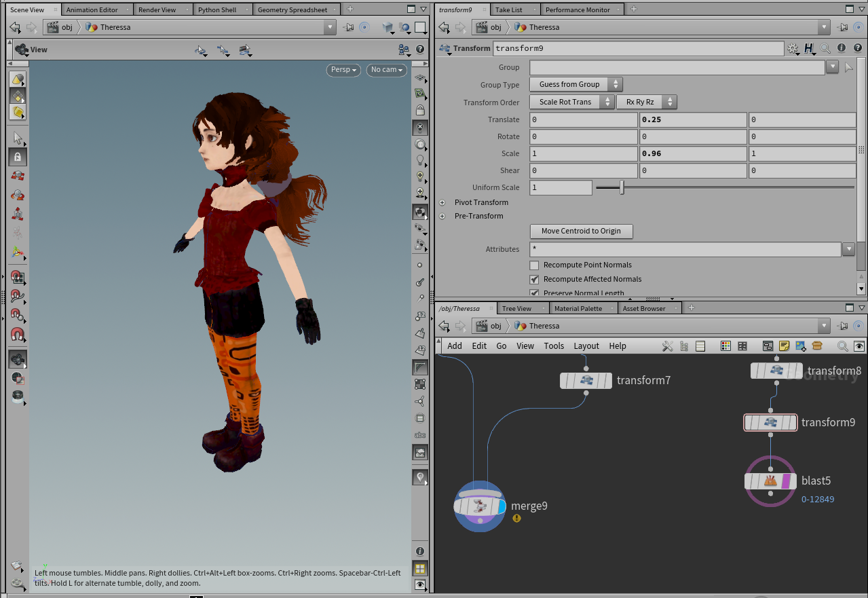This screenshot has height=598, width=868.
Task: Click the Scale Y field showing 0.96
Action: [x=693, y=153]
